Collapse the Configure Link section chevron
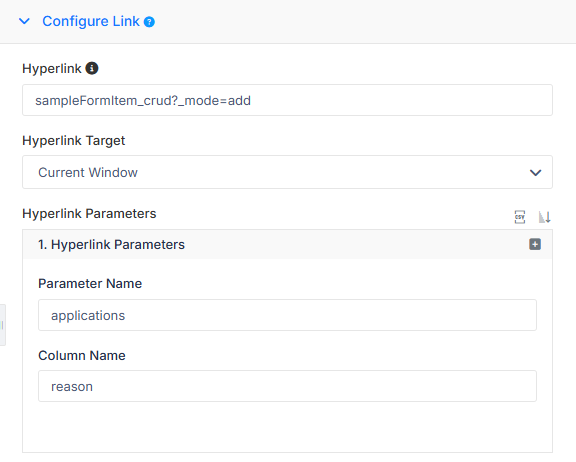 pos(24,21)
